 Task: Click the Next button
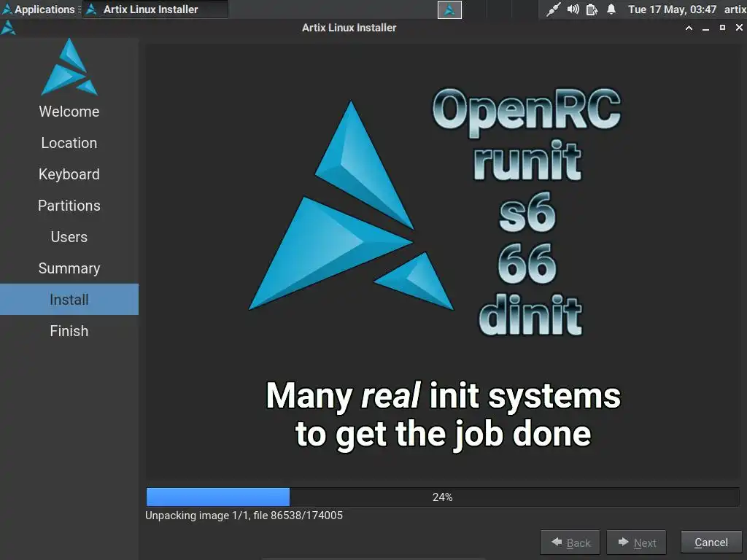[636, 542]
